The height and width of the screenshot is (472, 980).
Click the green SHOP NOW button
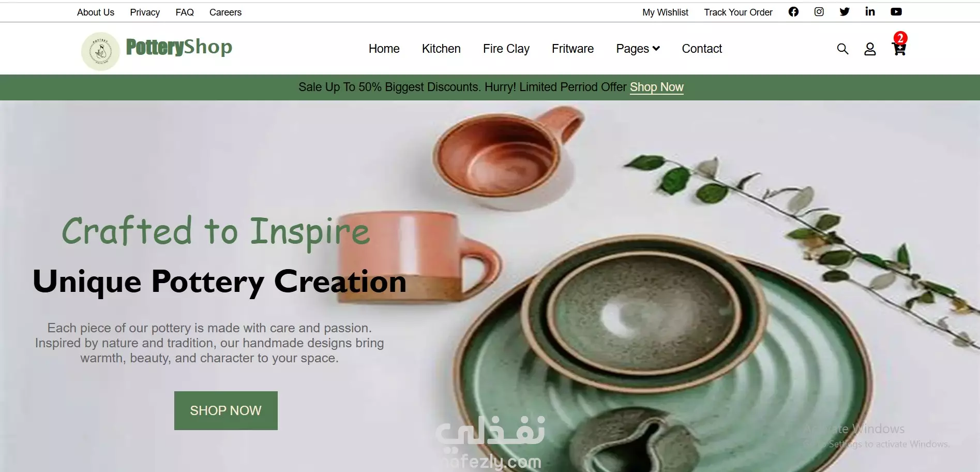click(x=226, y=410)
